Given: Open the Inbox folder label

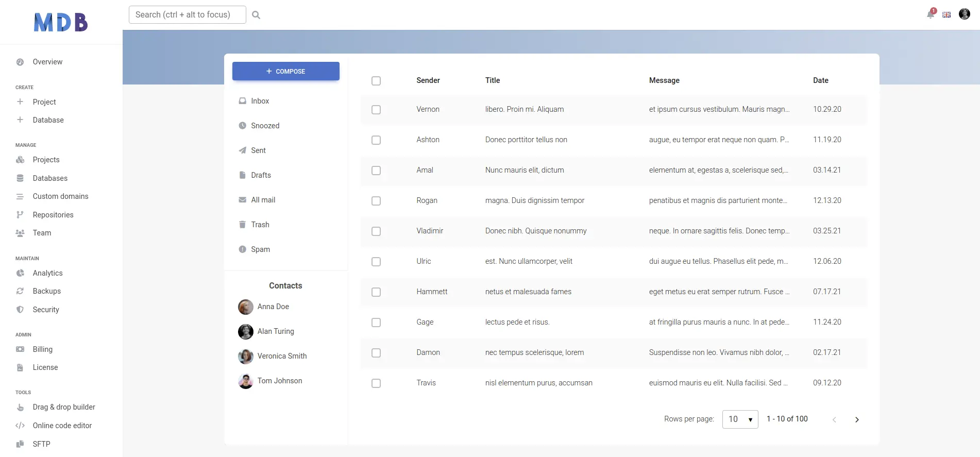Looking at the screenshot, I should tap(260, 101).
